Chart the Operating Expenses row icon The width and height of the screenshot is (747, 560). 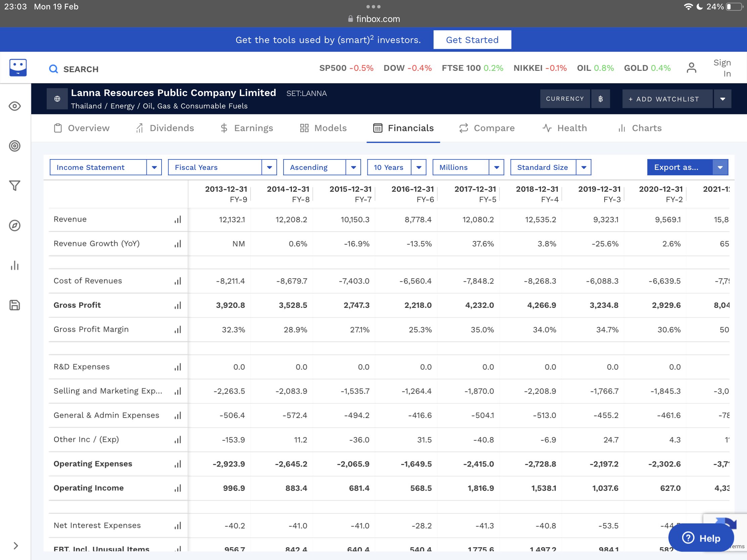[x=178, y=464]
